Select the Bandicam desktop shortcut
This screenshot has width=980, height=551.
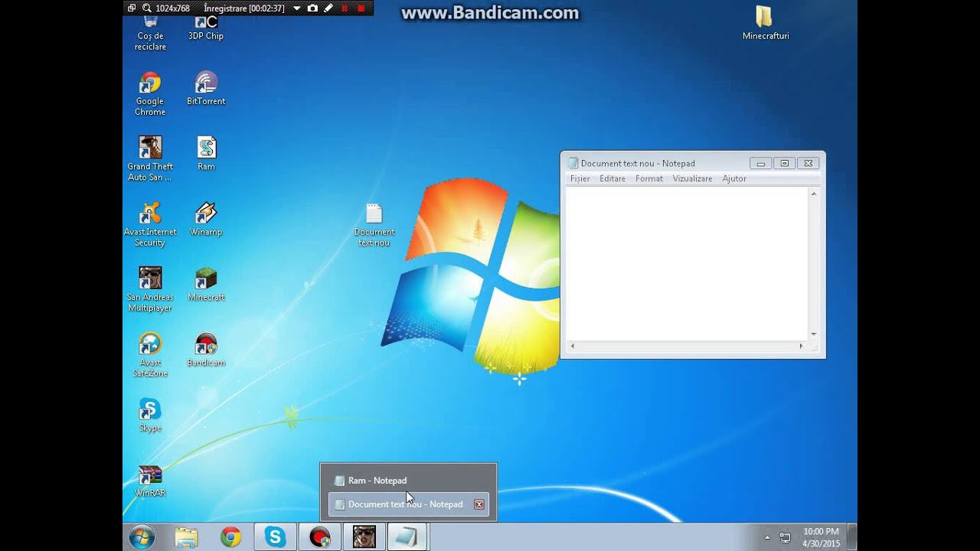point(206,350)
